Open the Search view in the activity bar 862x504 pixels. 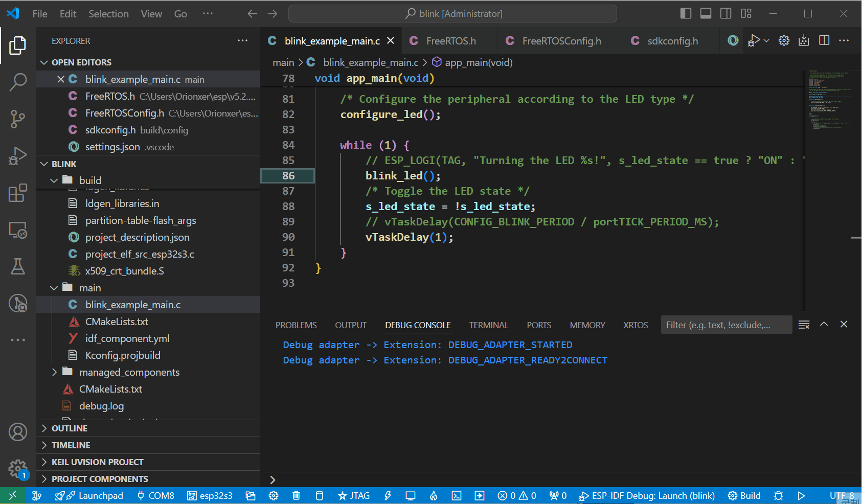pos(18,82)
